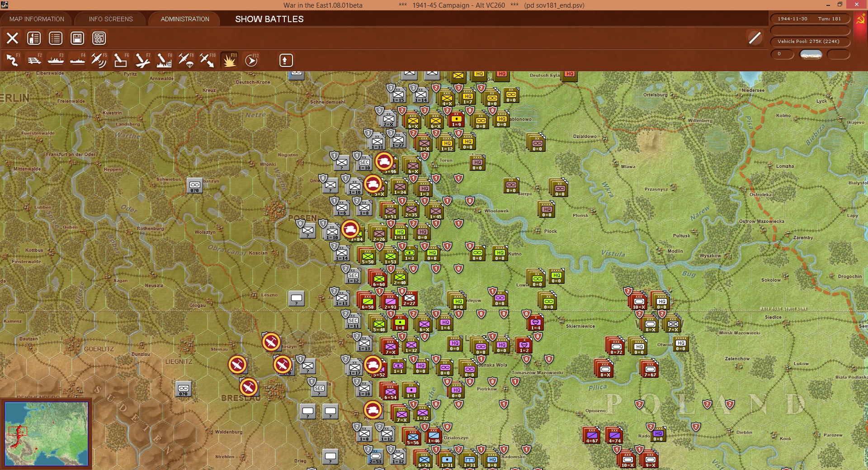
Task: Select the unit labeled 4=74
Action: [x=614, y=435]
